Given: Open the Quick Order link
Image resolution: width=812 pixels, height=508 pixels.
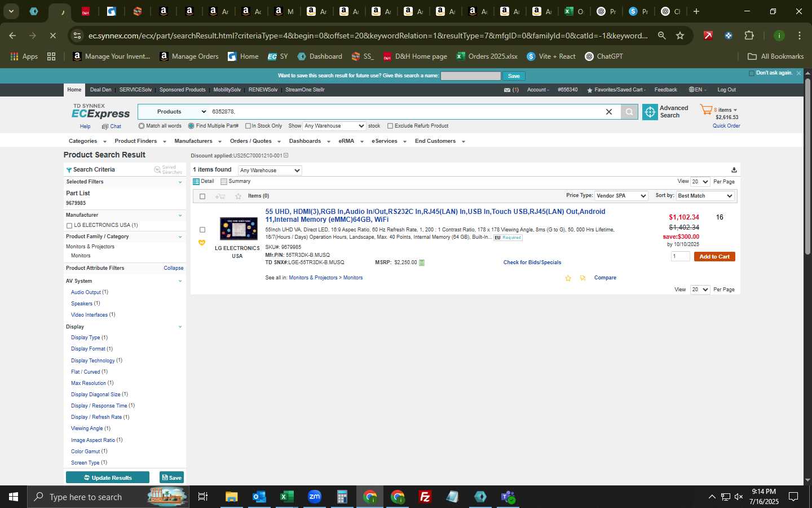Looking at the screenshot, I should pos(726,126).
